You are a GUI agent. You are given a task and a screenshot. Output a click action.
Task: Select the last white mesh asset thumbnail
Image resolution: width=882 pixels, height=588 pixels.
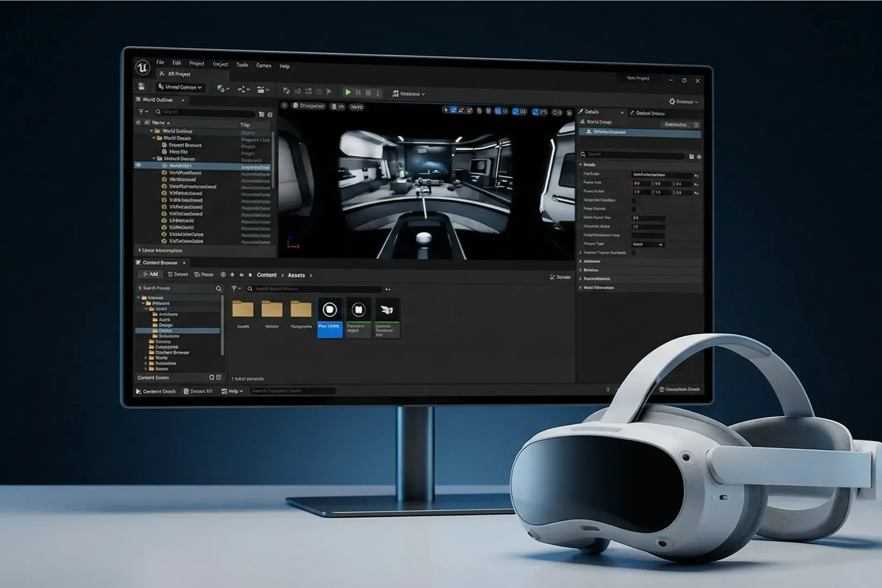point(386,318)
